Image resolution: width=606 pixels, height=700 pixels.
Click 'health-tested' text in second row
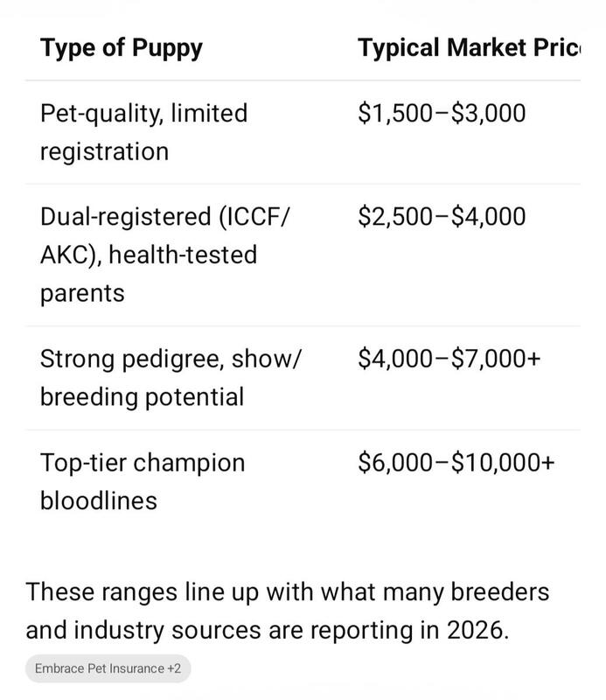click(183, 255)
